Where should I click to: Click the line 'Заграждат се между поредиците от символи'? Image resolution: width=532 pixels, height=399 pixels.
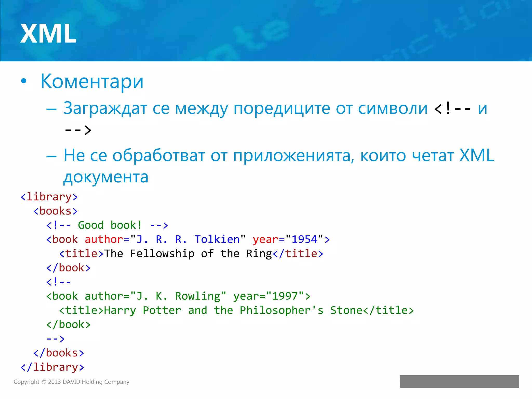pyautogui.click(x=245, y=108)
